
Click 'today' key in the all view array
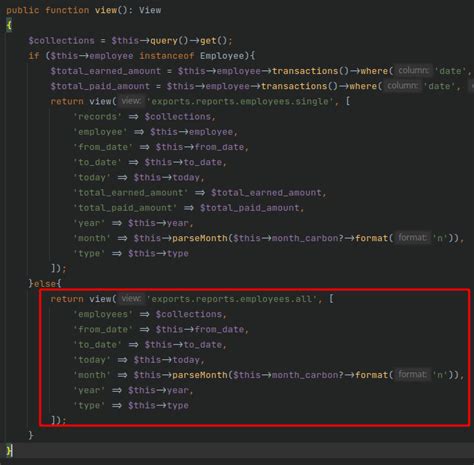pyautogui.click(x=92, y=360)
